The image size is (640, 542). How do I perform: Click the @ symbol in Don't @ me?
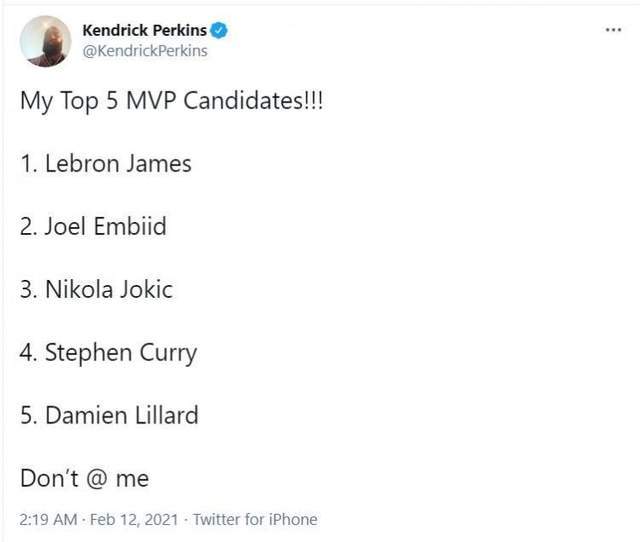97,479
